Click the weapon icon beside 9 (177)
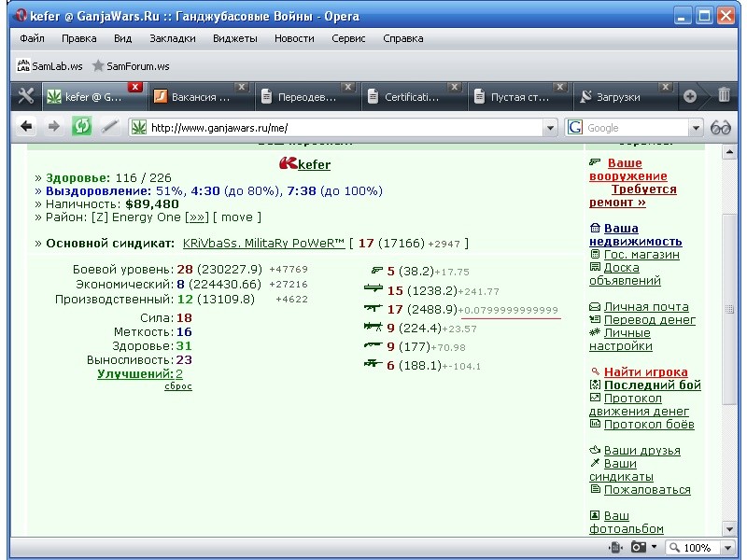Viewport: 747px width, 560px height. (373, 344)
